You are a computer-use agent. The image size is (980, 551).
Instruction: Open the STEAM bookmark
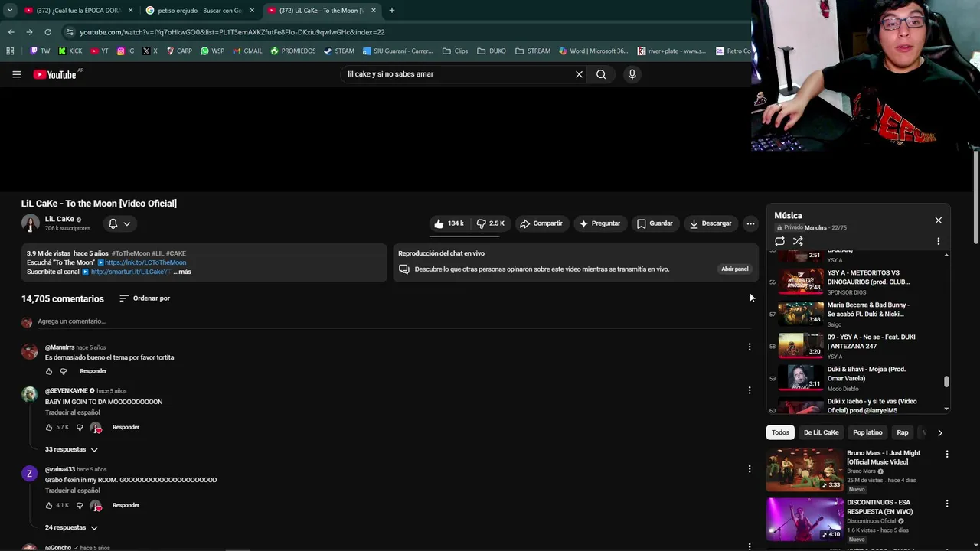339,51
